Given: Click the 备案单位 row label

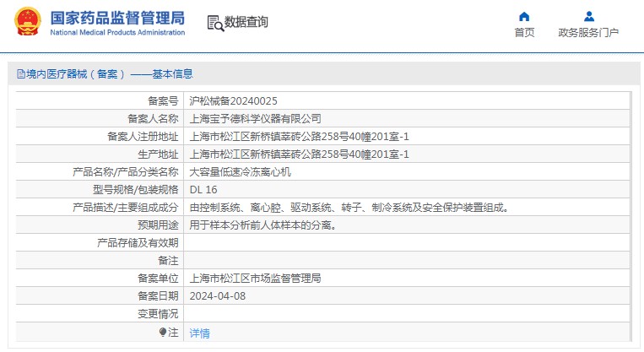Looking at the screenshot, I should pyautogui.click(x=158, y=279).
